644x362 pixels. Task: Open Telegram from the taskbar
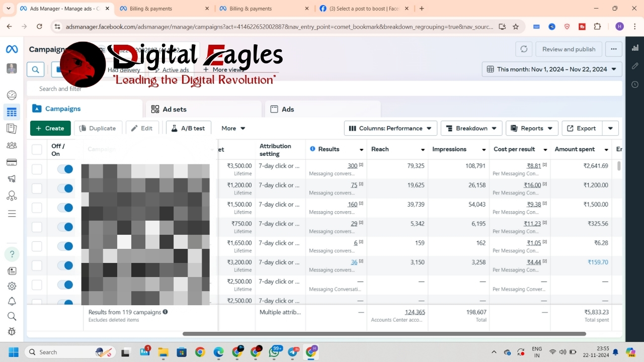pos(292,352)
